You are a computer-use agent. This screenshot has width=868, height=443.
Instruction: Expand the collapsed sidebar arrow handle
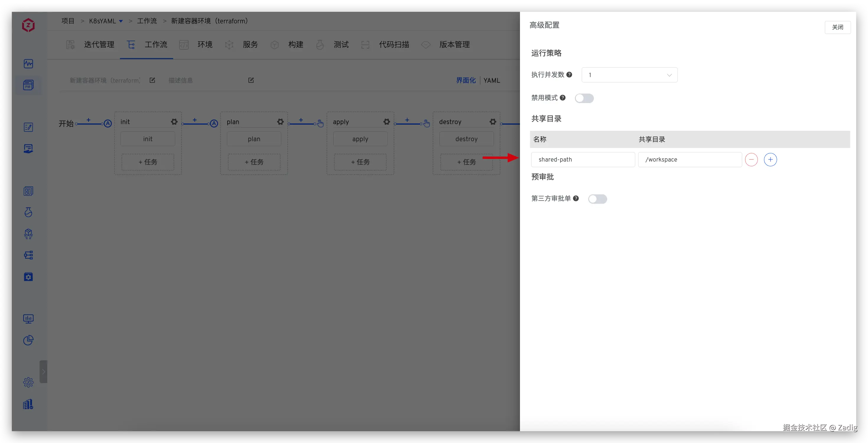(43, 372)
